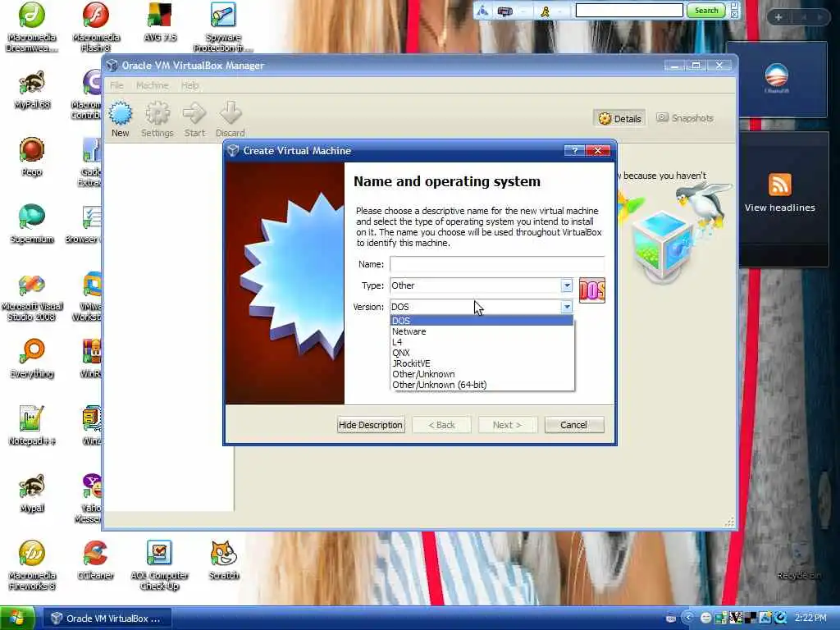Select Netware in version list
840x630 pixels.
[482, 331]
